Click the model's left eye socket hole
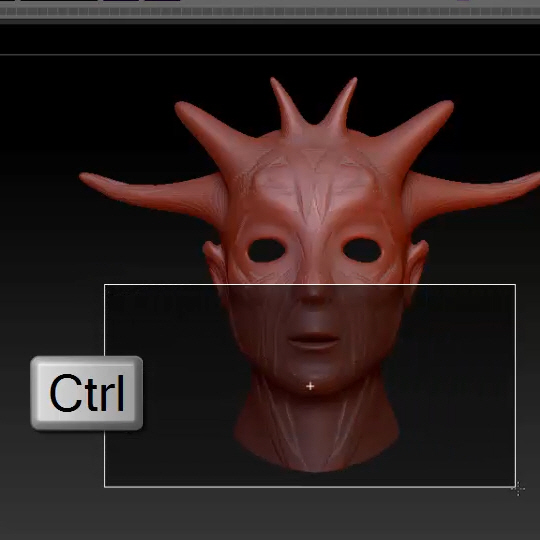The image size is (540, 540). click(x=266, y=250)
